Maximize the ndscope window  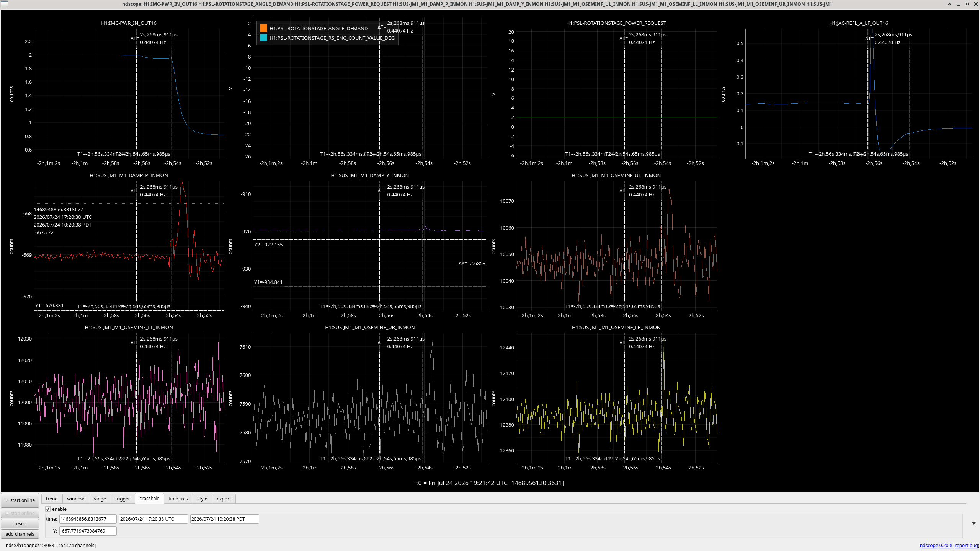967,4
